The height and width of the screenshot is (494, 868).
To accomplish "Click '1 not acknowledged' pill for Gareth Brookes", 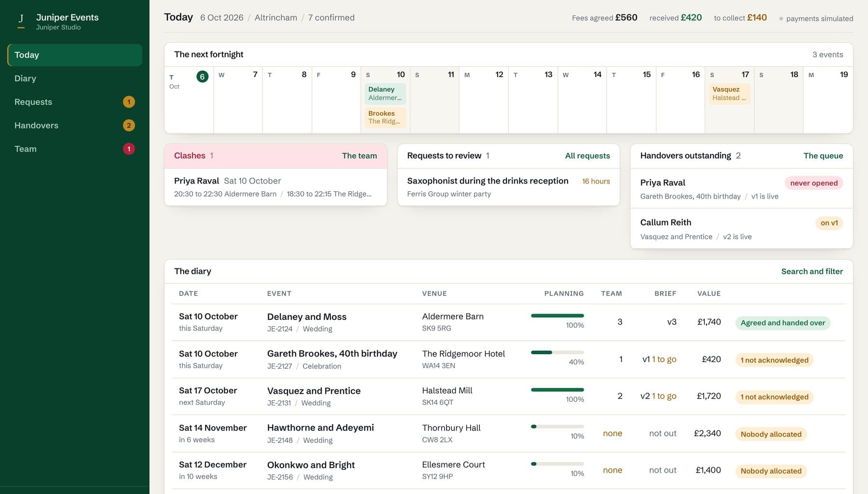I will (774, 360).
